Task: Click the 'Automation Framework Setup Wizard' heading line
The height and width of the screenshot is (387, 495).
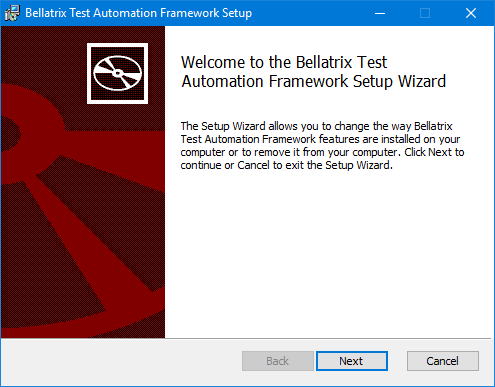Action: tap(314, 82)
